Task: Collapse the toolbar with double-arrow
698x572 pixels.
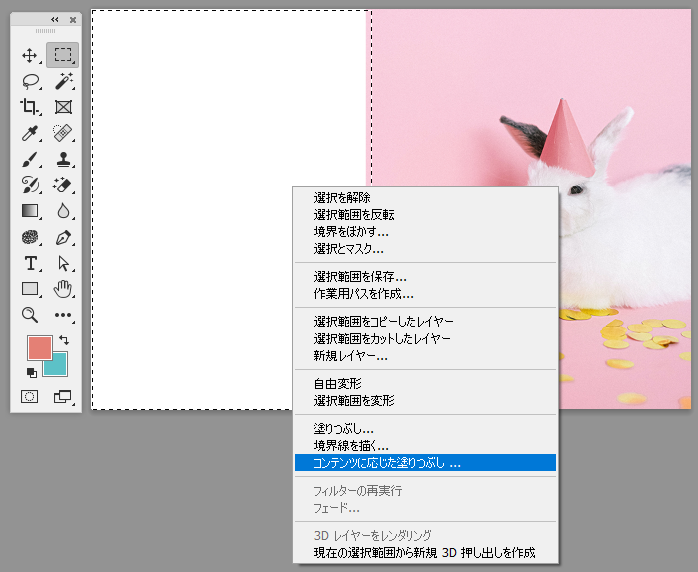Action: [x=54, y=19]
